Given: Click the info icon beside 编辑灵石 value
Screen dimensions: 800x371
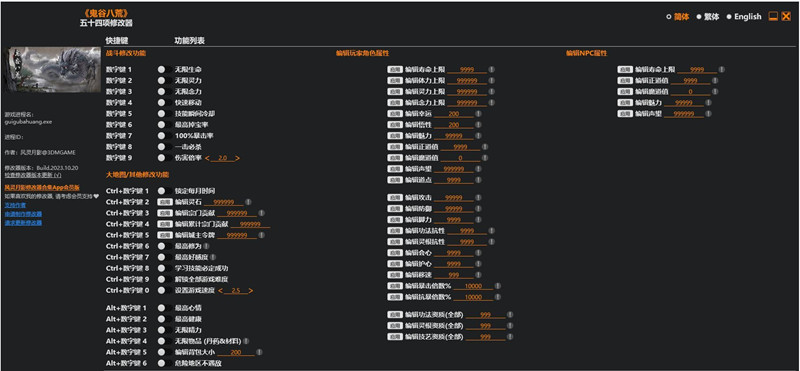Looking at the screenshot, I should (248, 202).
